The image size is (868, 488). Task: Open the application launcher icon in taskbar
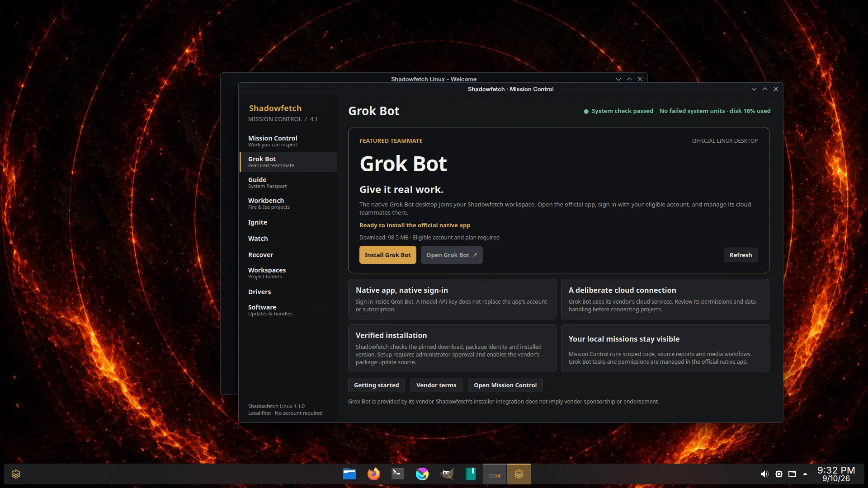click(x=16, y=474)
